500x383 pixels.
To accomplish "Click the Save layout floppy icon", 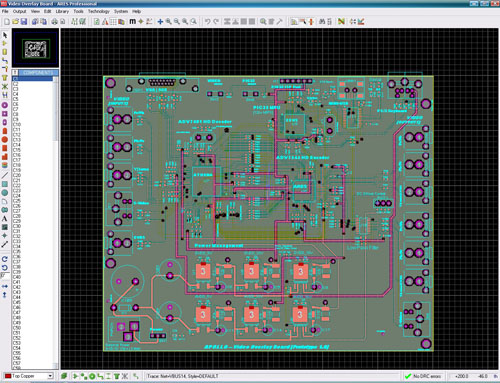I will (x=24, y=22).
